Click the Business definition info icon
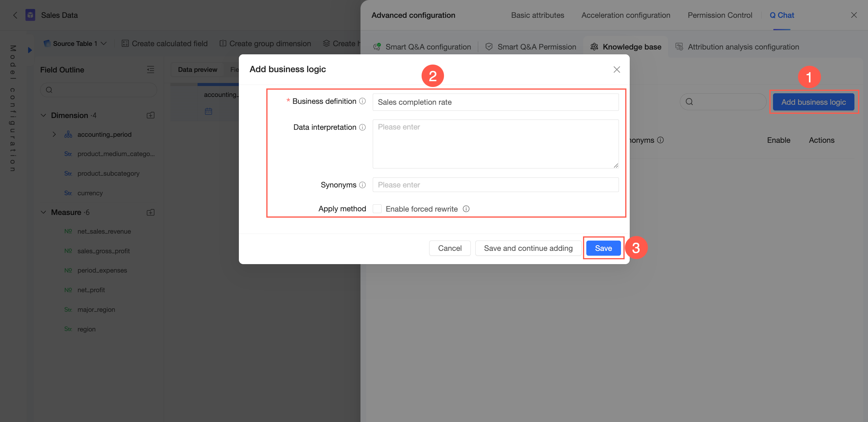868x422 pixels. pos(362,101)
